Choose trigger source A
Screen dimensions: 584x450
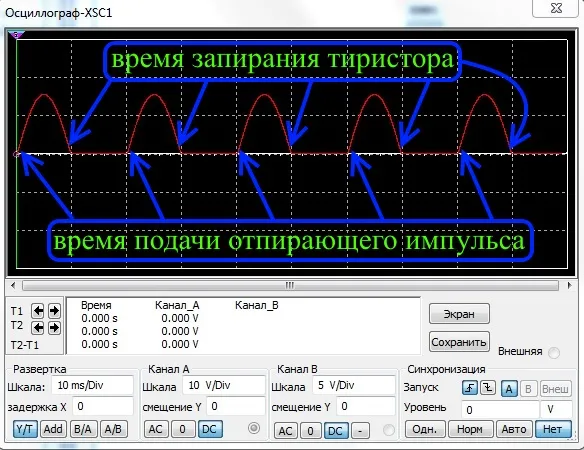509,389
